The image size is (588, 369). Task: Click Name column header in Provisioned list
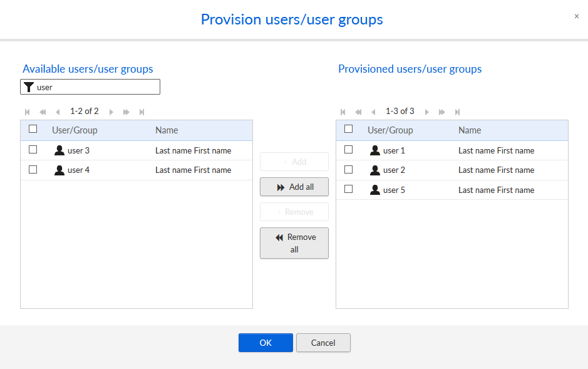[470, 130]
